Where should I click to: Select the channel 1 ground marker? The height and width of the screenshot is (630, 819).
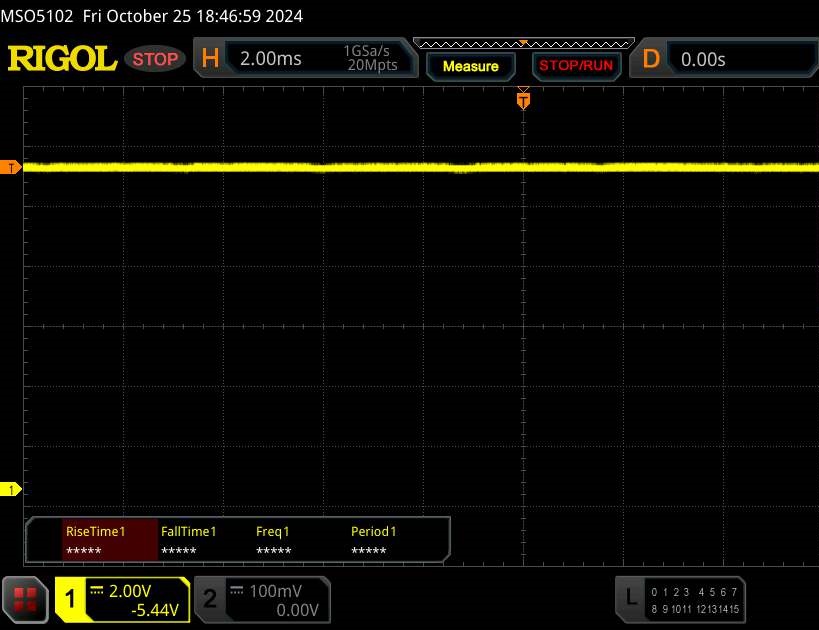tap(10, 489)
